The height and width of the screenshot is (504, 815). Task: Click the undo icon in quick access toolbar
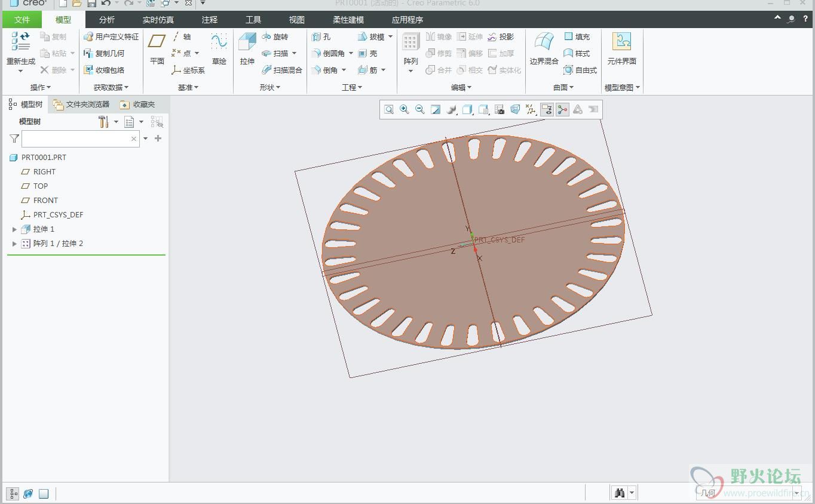106,3
